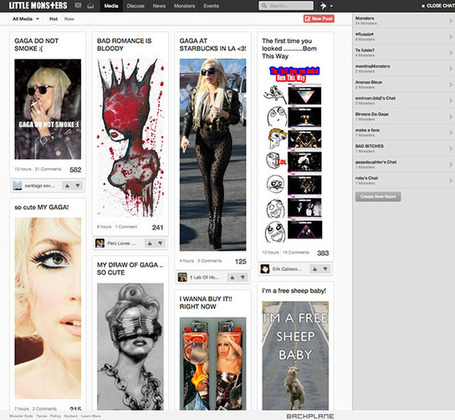This screenshot has height=420, width=455.
Task: Open the 'MY DRAW OF GAGA' drawing
Action: (130, 346)
